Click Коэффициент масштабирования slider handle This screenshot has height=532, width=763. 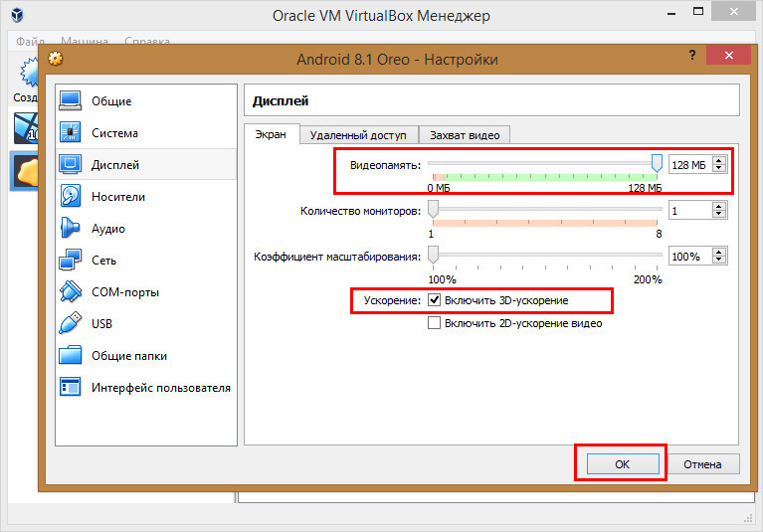433,255
